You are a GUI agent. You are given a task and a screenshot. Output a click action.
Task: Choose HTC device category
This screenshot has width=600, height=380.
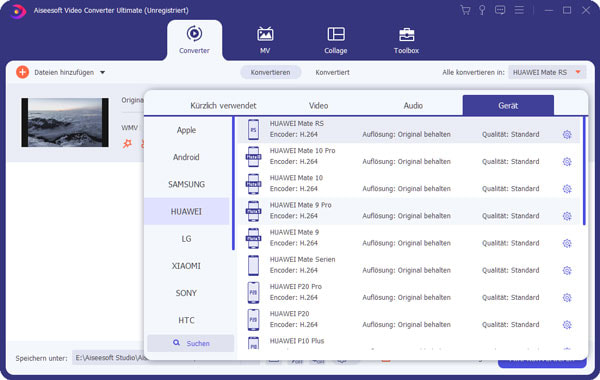(x=186, y=320)
